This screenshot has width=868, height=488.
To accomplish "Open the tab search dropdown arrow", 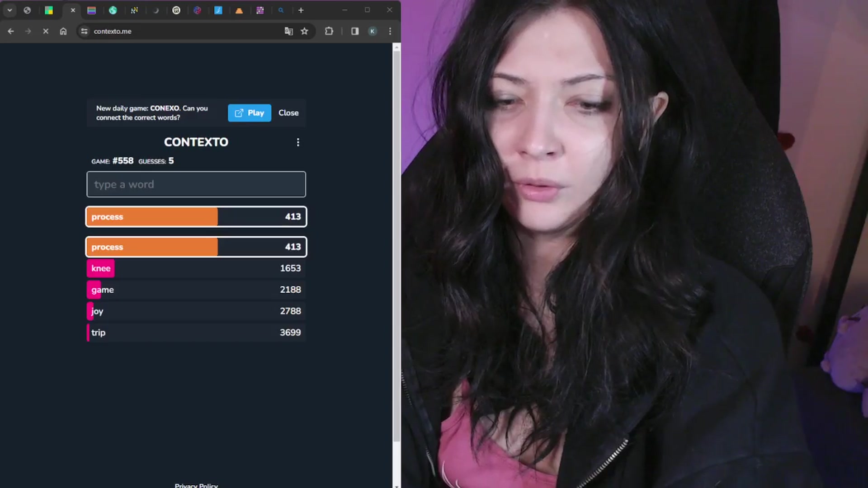I will coord(9,10).
